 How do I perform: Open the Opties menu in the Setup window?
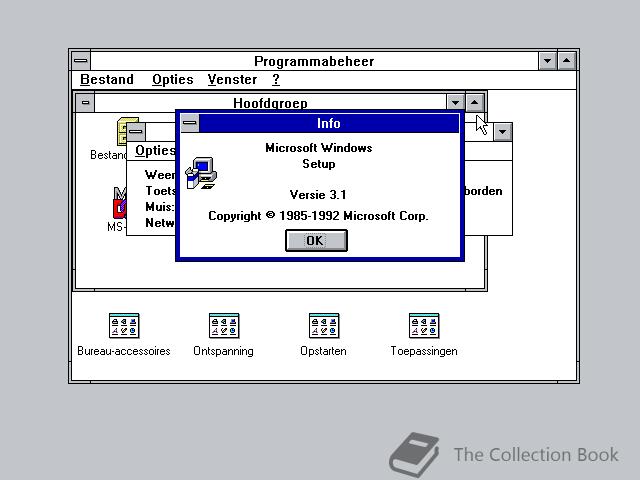click(156, 151)
